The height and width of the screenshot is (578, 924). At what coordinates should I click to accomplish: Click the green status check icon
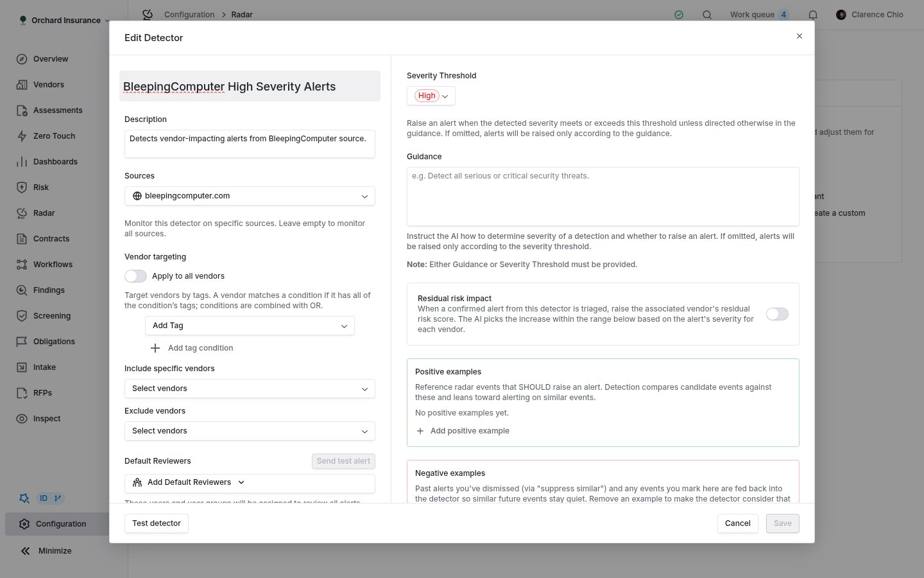(679, 15)
